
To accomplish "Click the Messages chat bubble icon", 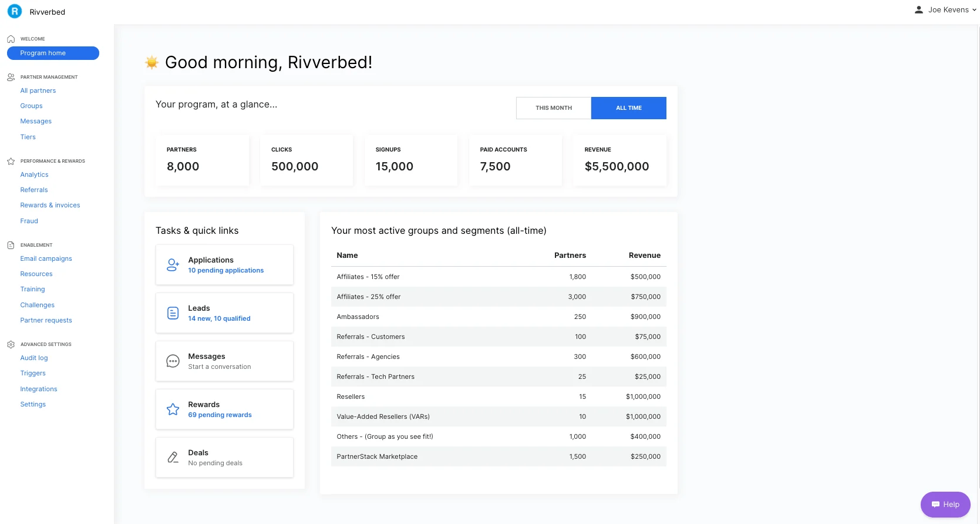I will [173, 361].
